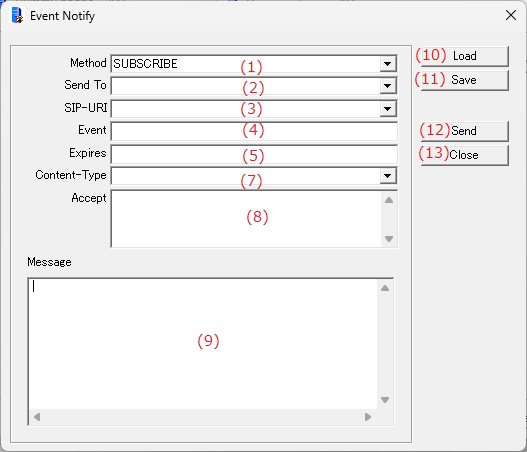Screen dimensions: 527x452
Task: Click the Load button
Action: (464, 56)
